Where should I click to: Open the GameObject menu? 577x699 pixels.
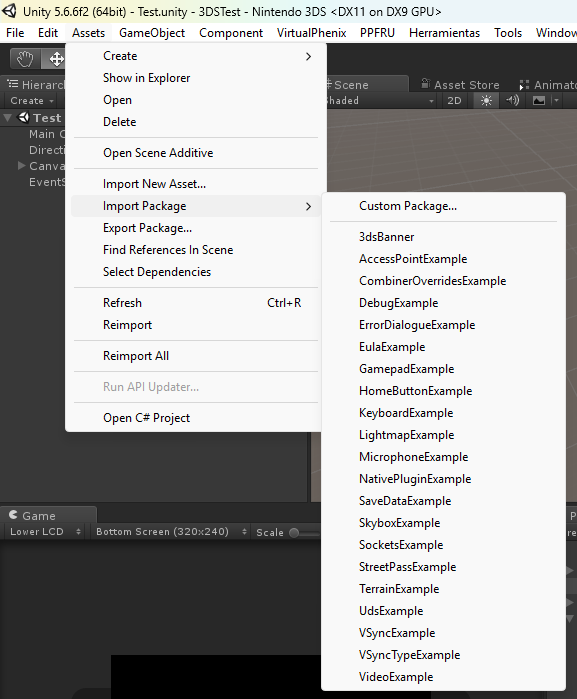click(x=152, y=33)
